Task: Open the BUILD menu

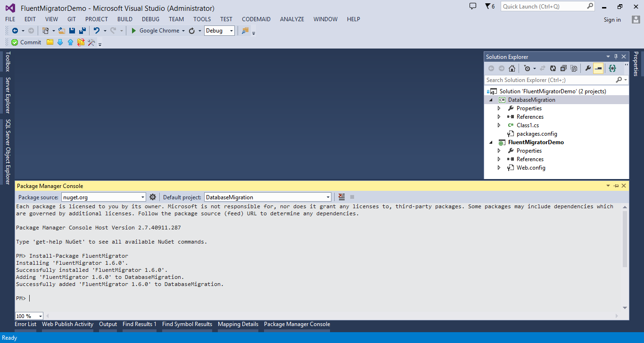Action: (125, 19)
